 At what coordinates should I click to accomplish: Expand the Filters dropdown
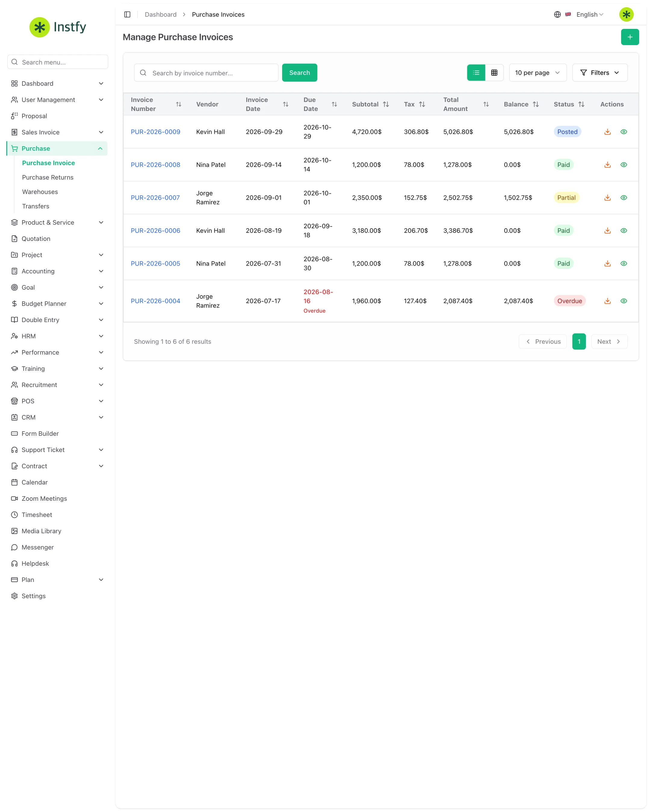click(x=599, y=73)
